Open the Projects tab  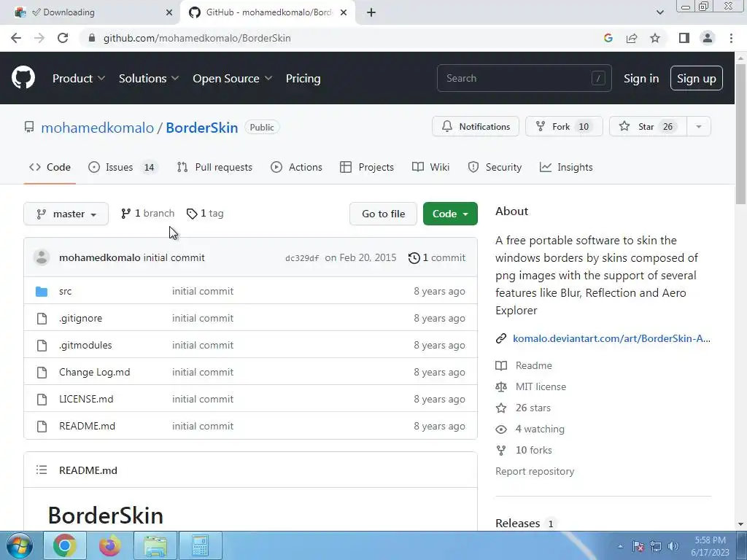click(x=367, y=167)
